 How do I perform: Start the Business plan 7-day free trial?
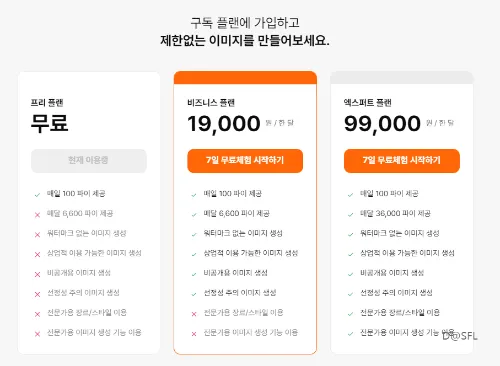click(245, 161)
